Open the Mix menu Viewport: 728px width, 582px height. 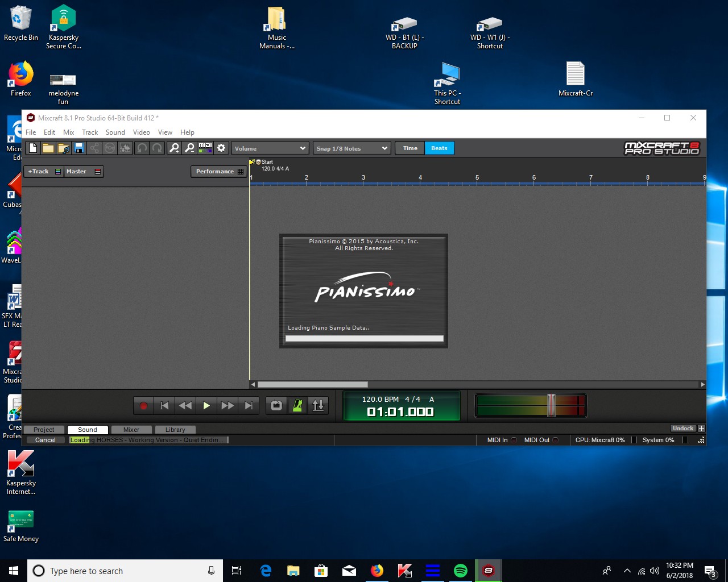(69, 132)
